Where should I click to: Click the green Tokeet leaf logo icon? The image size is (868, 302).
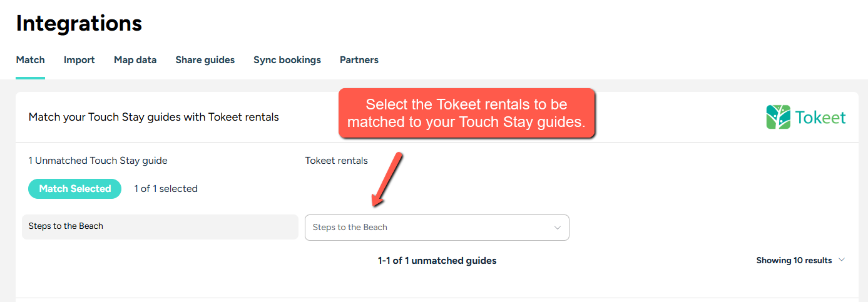779,117
